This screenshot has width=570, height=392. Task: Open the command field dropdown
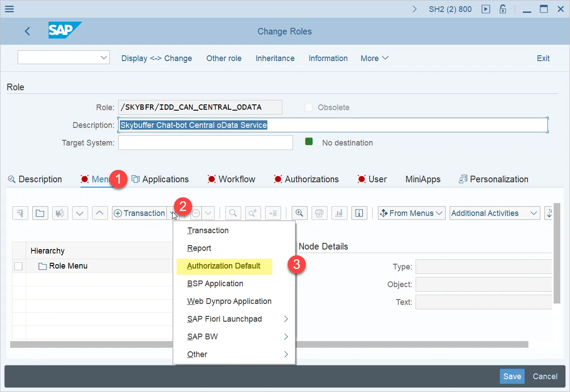point(104,58)
